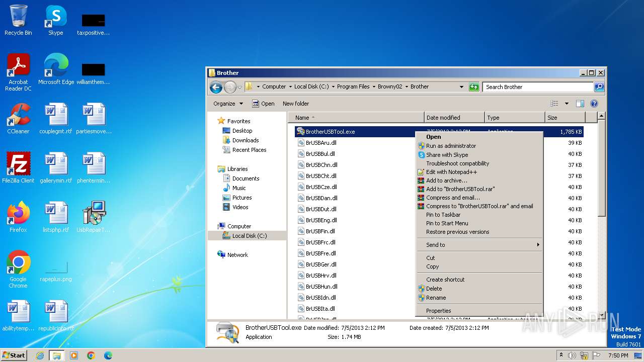Expand address bar history dropdown
The width and height of the screenshot is (644, 362).
(x=461, y=87)
